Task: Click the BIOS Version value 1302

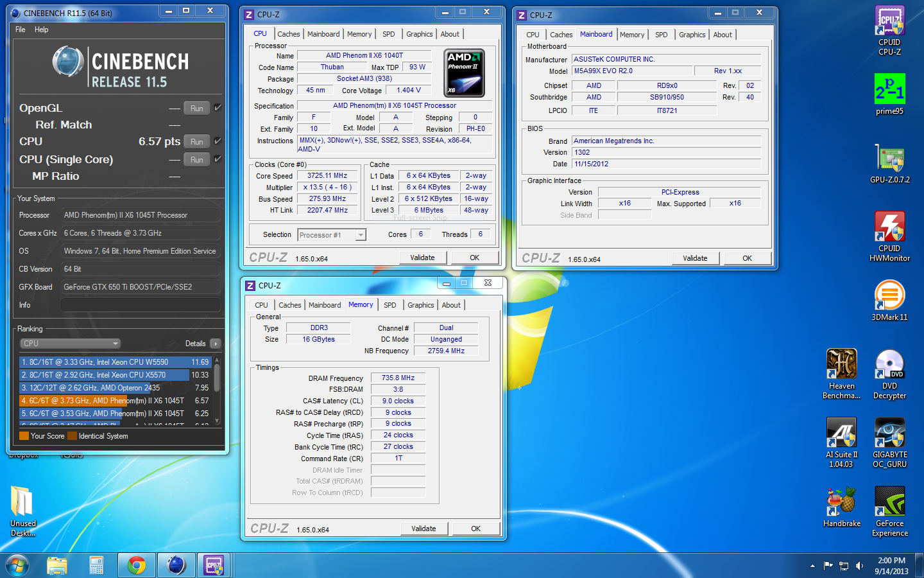Action: (666, 152)
